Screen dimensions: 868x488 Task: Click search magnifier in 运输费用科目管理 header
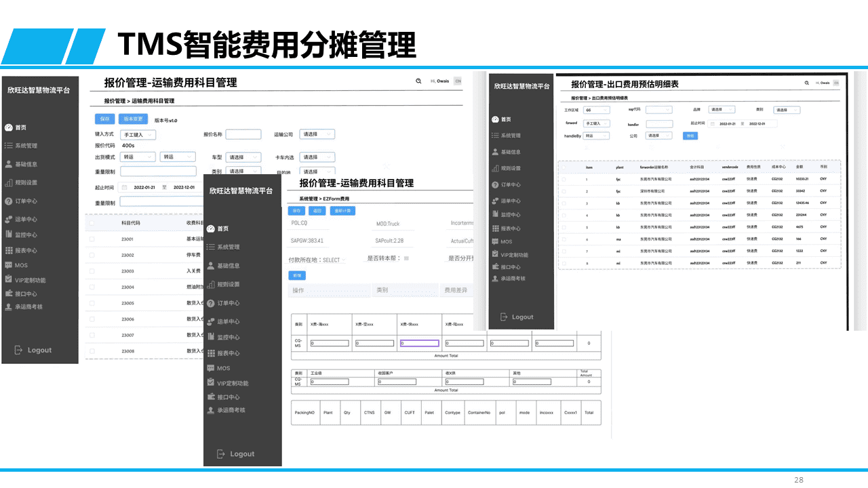418,81
